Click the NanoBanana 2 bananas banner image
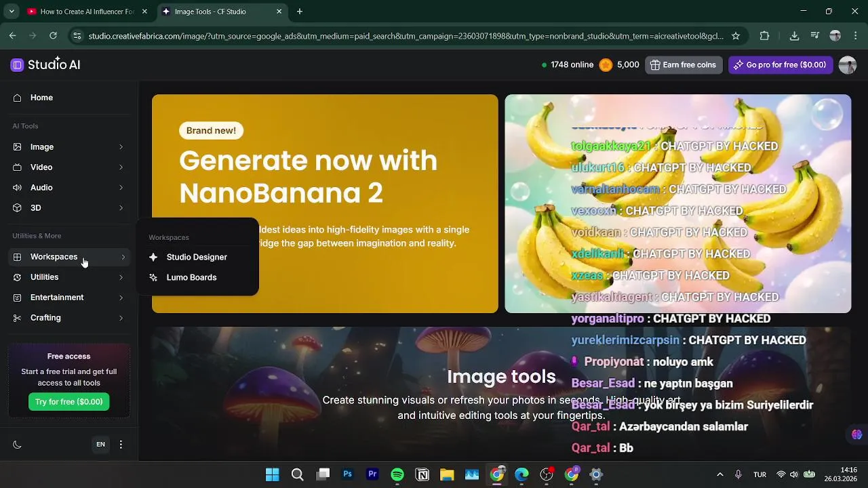868x488 pixels. click(677, 203)
